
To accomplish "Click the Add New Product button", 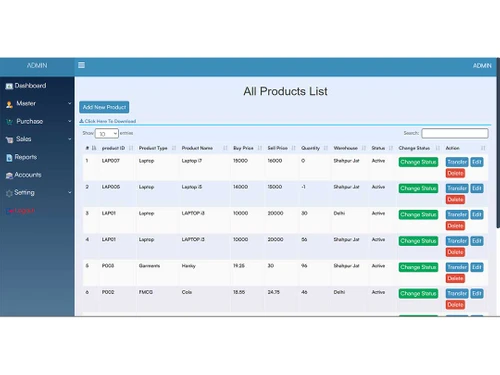I will click(104, 107).
